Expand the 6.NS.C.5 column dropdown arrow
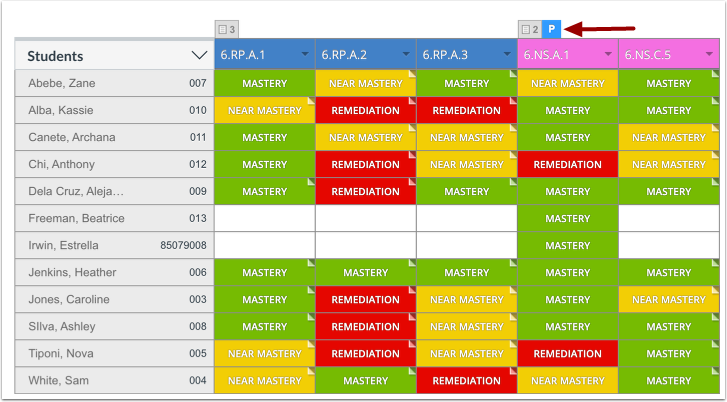The width and height of the screenshot is (727, 402). (x=709, y=54)
